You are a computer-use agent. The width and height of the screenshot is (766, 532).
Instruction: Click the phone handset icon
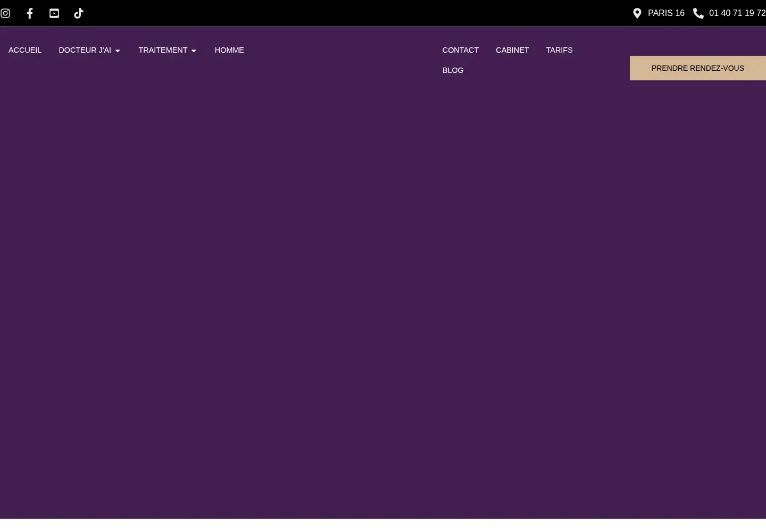pyautogui.click(x=698, y=13)
